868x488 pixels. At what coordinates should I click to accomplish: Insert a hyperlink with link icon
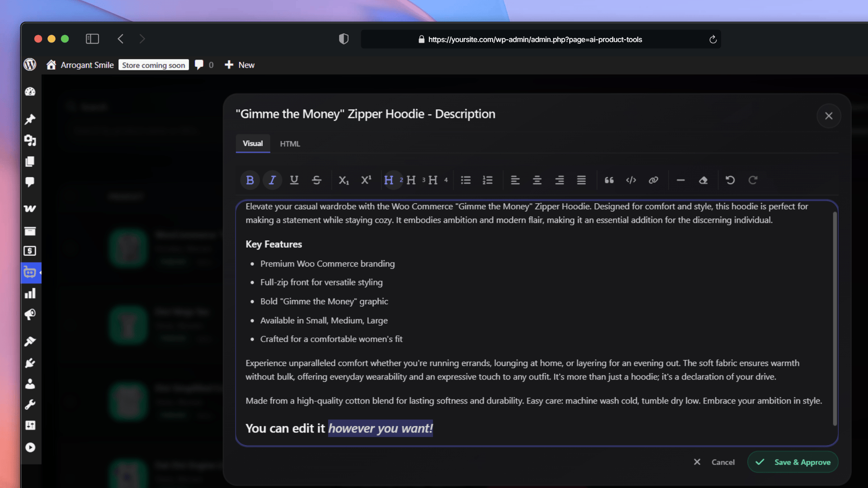[653, 180]
